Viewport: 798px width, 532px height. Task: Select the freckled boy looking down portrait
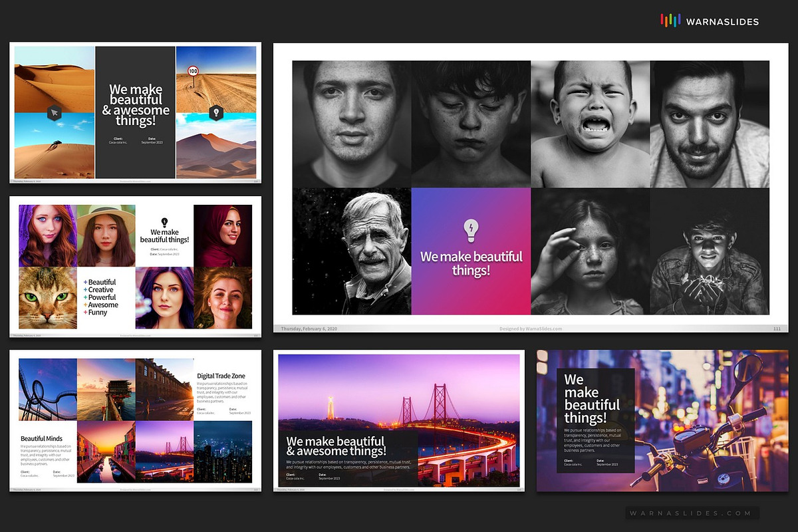(x=471, y=124)
